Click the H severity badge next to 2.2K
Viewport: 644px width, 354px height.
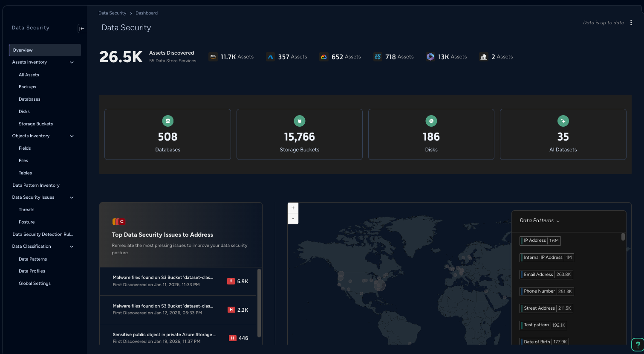(231, 310)
